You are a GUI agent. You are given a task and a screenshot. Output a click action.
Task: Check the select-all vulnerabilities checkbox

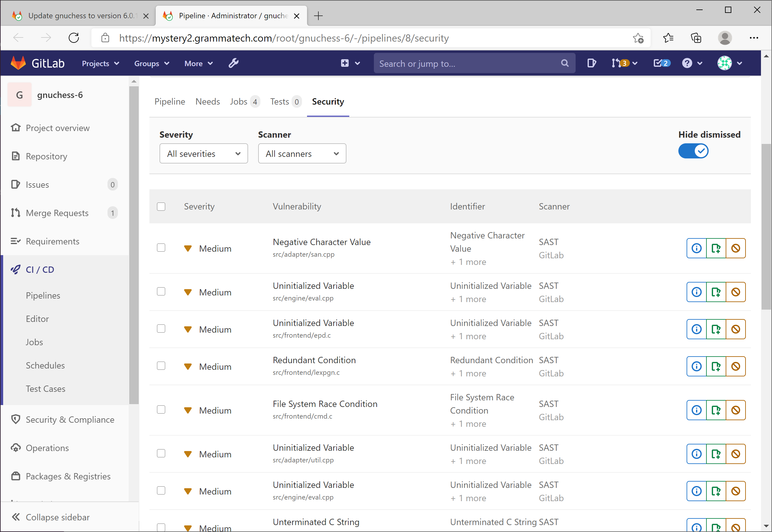(x=161, y=207)
